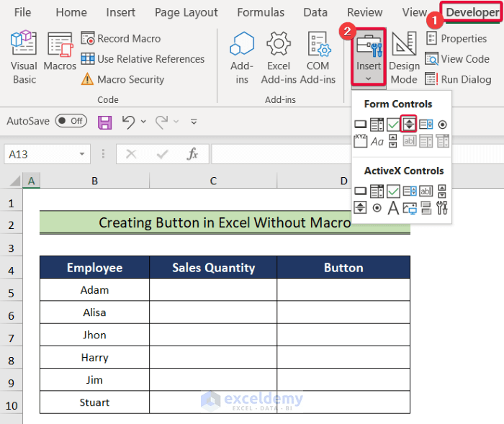Insert Form Control Spin Button
This screenshot has width=504, height=424.
point(409,124)
